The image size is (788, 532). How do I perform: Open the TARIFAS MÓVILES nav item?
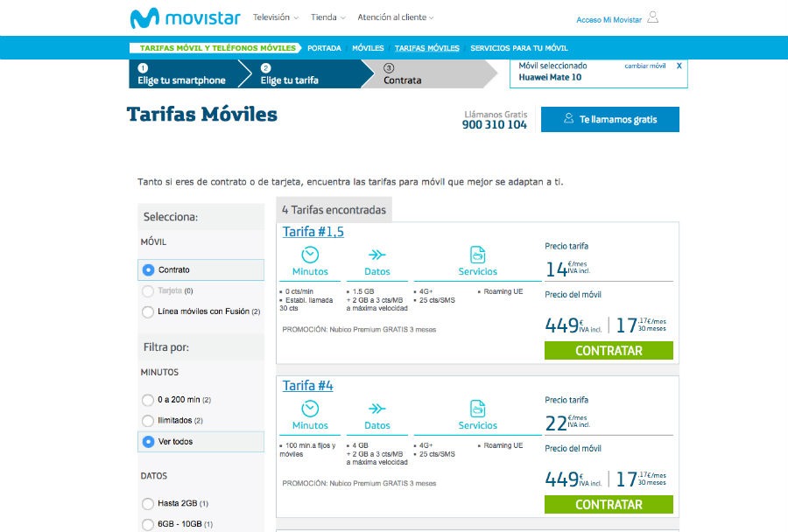point(426,48)
